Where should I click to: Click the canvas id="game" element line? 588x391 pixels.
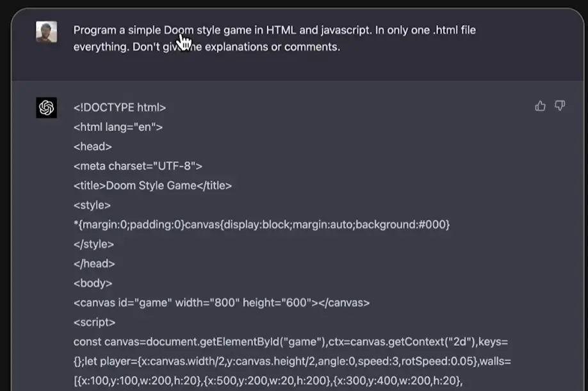point(222,303)
